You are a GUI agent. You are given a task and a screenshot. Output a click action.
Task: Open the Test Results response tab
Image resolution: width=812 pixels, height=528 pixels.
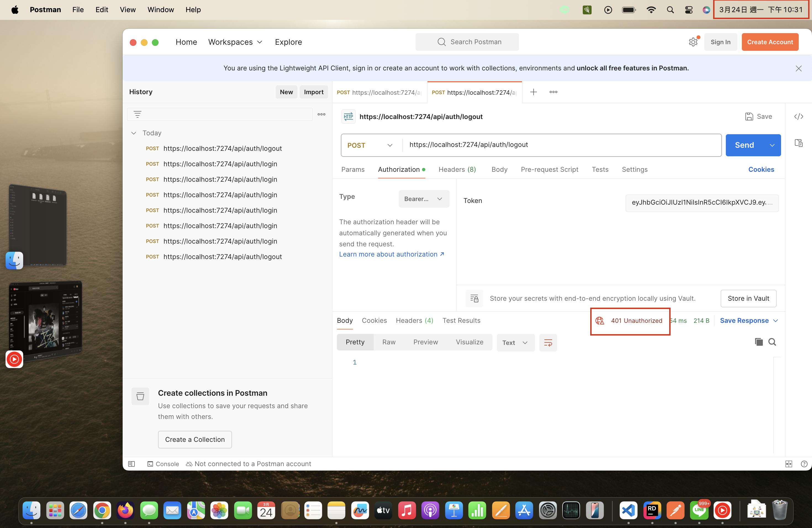tap(461, 321)
